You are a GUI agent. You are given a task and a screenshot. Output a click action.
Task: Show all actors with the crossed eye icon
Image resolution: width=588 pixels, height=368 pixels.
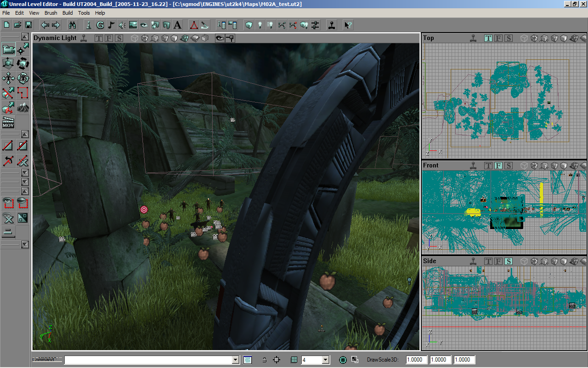(8, 217)
